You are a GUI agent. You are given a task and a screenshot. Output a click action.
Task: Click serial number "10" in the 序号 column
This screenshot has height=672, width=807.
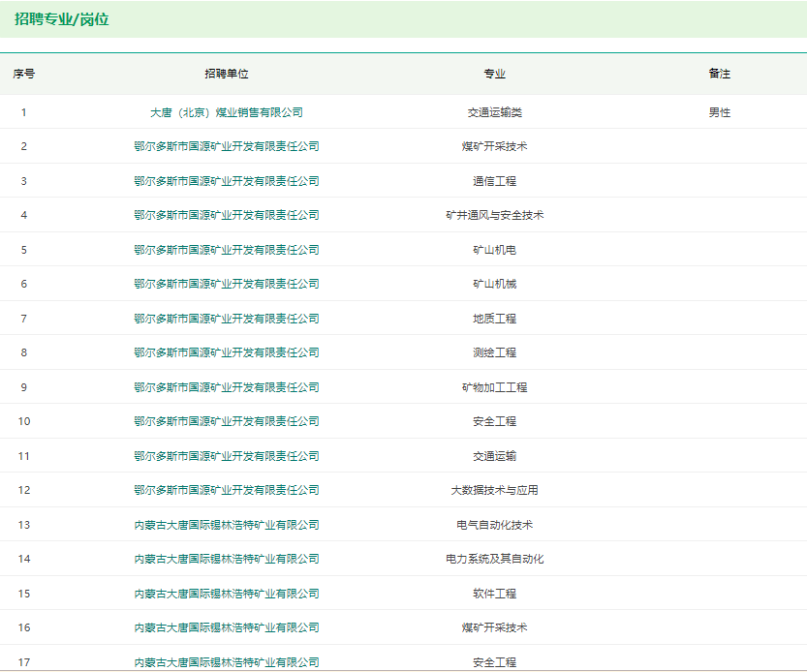click(x=24, y=421)
